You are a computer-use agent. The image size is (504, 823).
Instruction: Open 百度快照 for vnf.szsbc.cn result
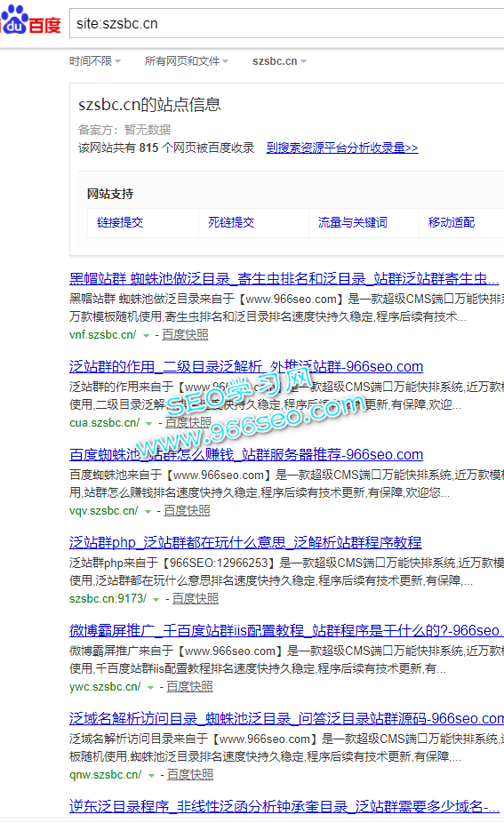click(x=185, y=335)
